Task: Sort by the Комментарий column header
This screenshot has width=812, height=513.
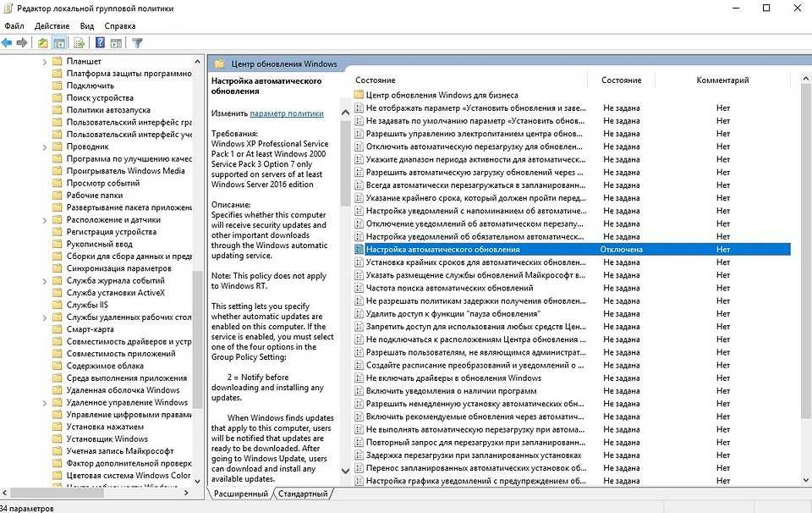Action: tap(722, 80)
